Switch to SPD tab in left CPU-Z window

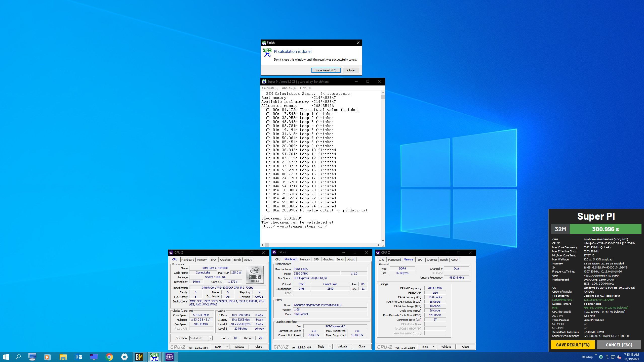[x=213, y=260]
